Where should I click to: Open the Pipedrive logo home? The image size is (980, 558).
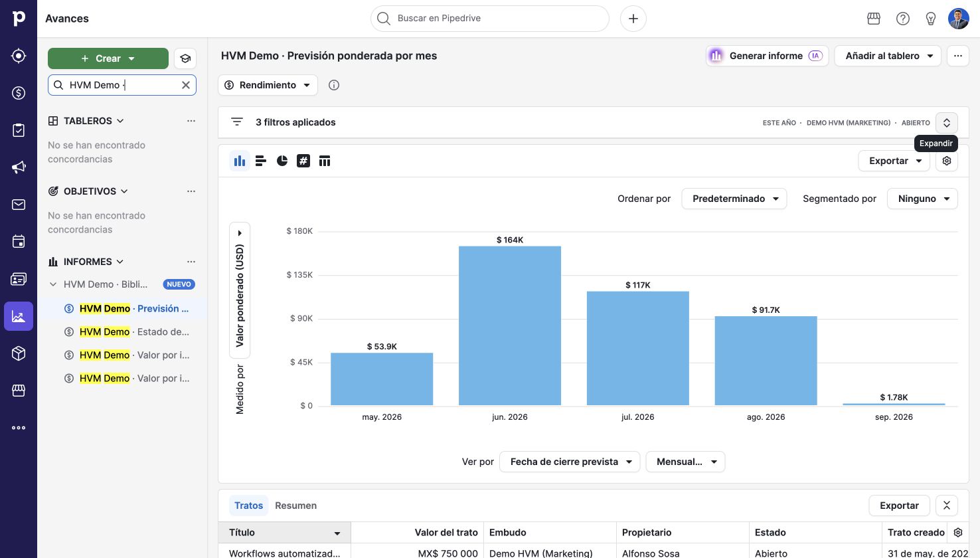tap(19, 19)
